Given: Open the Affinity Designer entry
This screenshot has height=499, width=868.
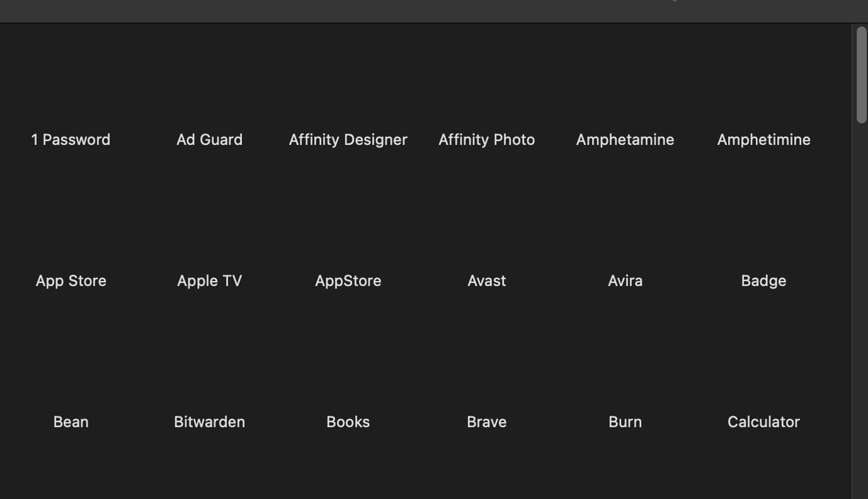Looking at the screenshot, I should coord(348,139).
